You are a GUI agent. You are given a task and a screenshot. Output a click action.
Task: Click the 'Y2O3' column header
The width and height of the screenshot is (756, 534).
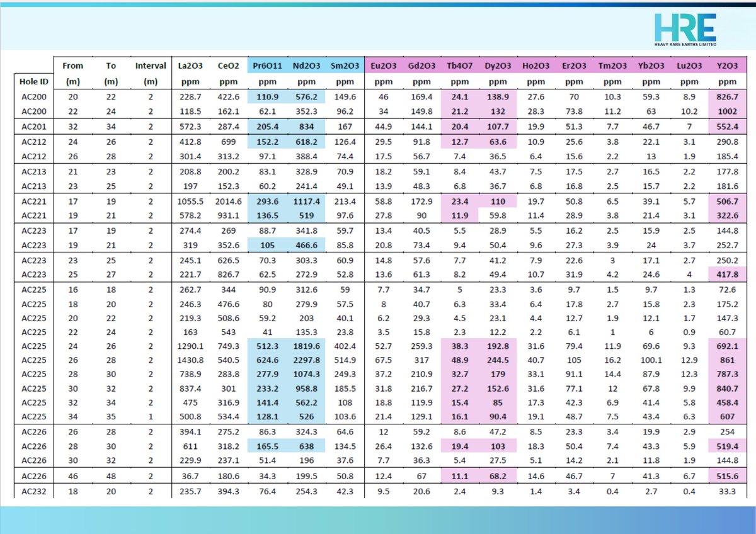click(727, 65)
